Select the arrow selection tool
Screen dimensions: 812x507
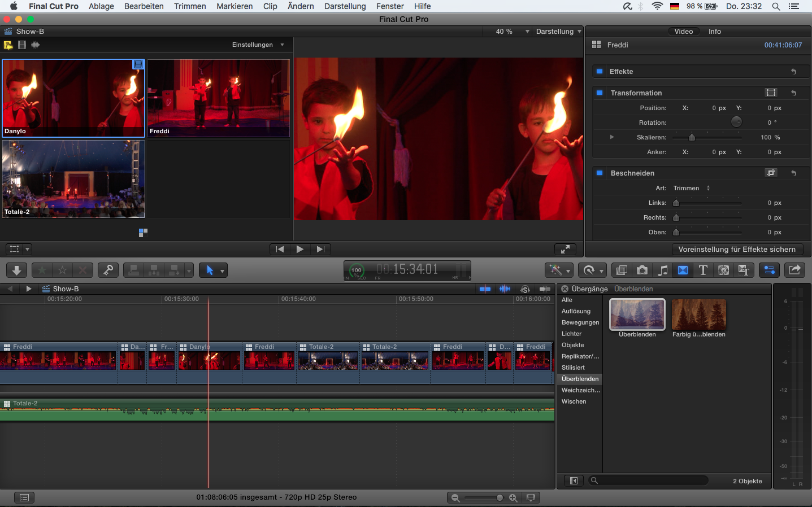pyautogui.click(x=209, y=270)
